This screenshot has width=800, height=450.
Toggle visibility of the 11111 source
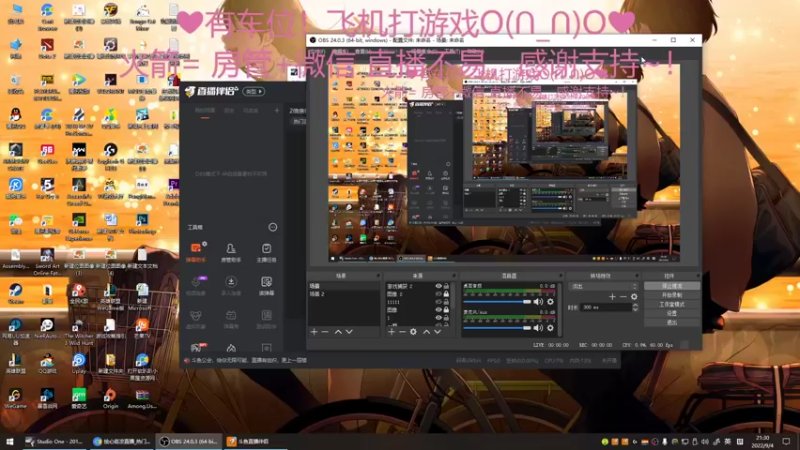[x=438, y=302]
